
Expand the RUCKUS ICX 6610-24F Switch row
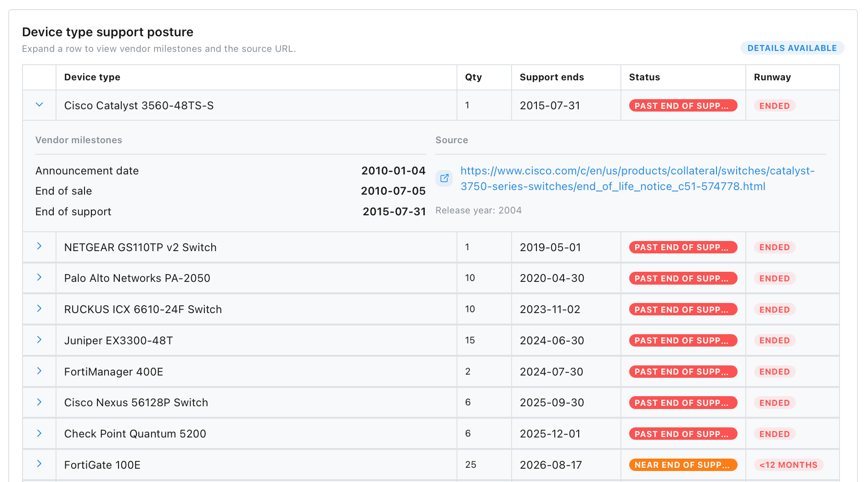coord(39,309)
